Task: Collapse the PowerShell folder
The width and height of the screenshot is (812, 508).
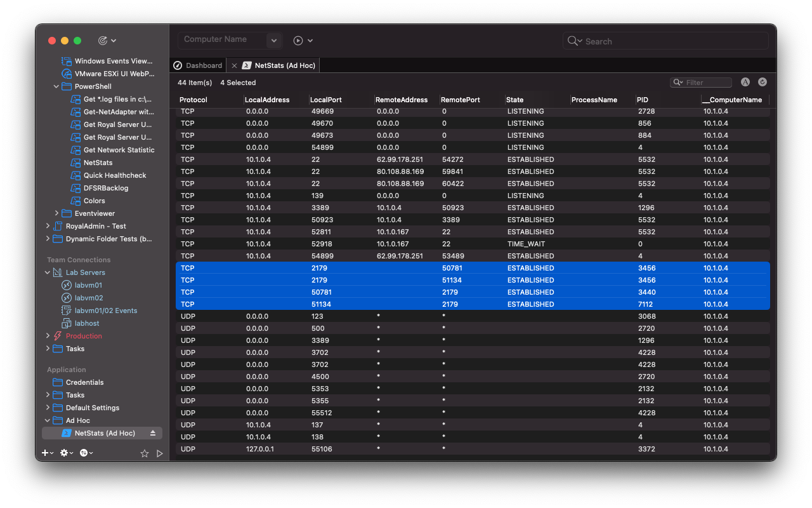Action: coord(56,86)
